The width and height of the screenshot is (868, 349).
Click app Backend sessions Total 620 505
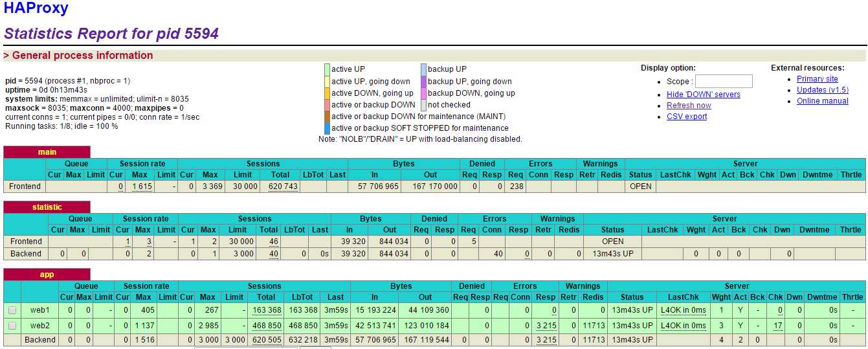267,340
